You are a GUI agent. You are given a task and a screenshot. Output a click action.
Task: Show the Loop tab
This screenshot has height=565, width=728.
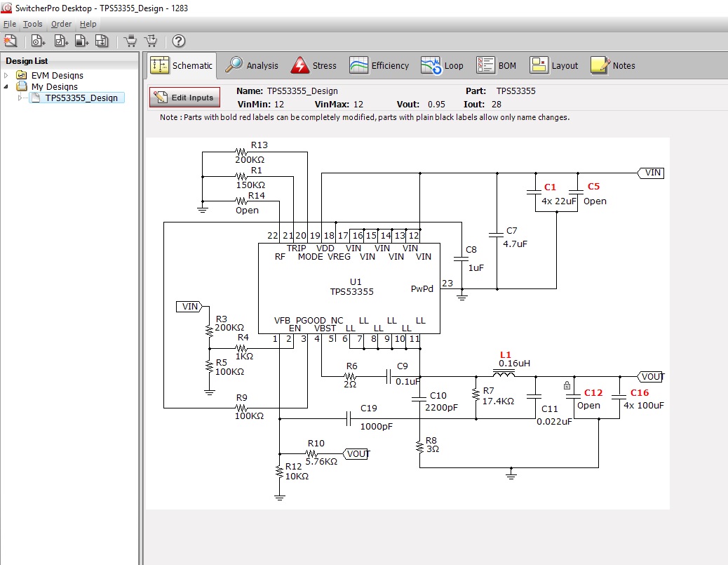[x=442, y=65]
